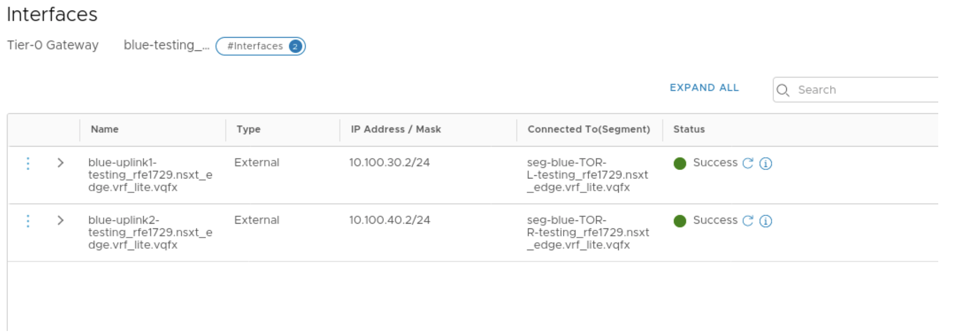
Task: Show status info for blue-uplink2 interface
Action: click(x=766, y=221)
